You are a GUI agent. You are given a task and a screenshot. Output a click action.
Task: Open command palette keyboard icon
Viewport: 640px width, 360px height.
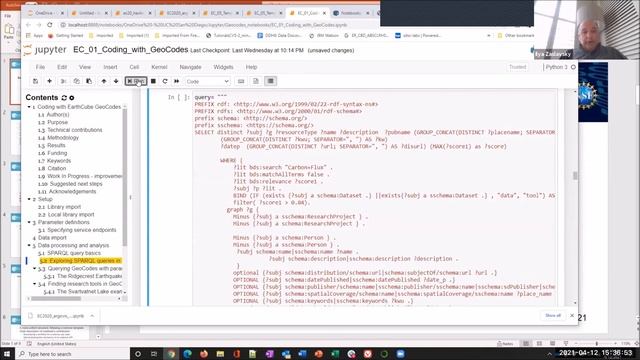coord(241,81)
